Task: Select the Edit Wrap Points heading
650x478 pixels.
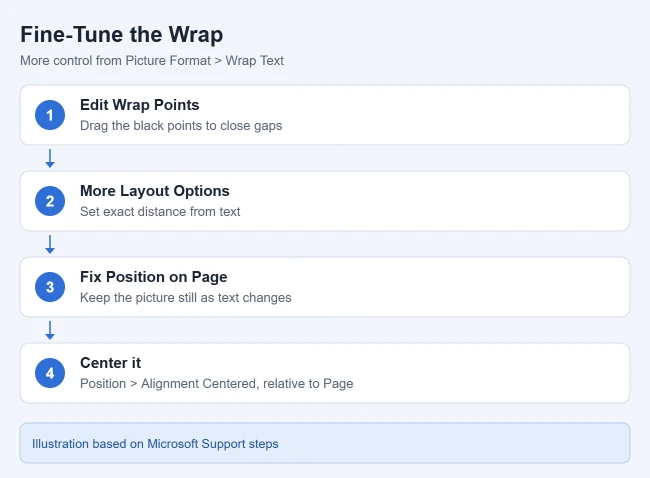Action: [x=140, y=105]
